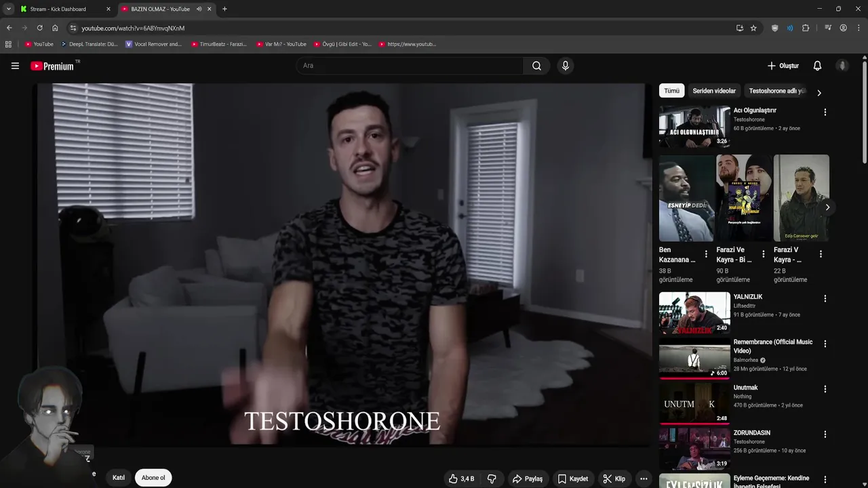The image size is (868, 488).
Task: Click the Katıl join button
Action: click(x=119, y=478)
